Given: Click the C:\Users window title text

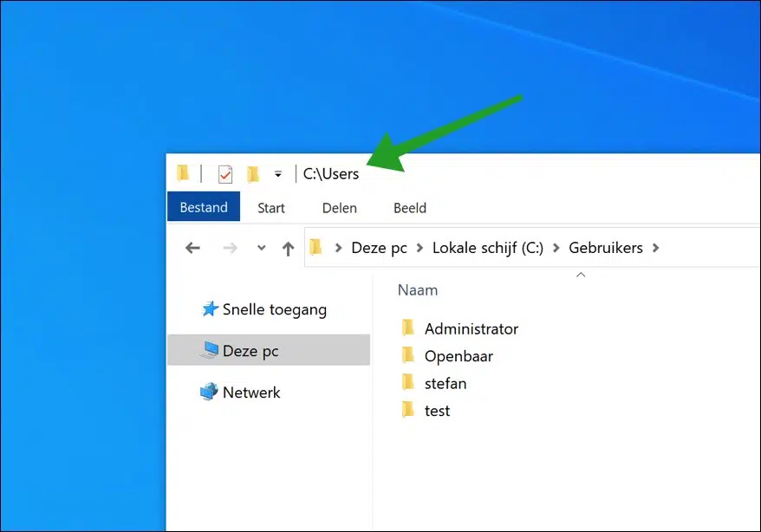Looking at the screenshot, I should pos(331,173).
